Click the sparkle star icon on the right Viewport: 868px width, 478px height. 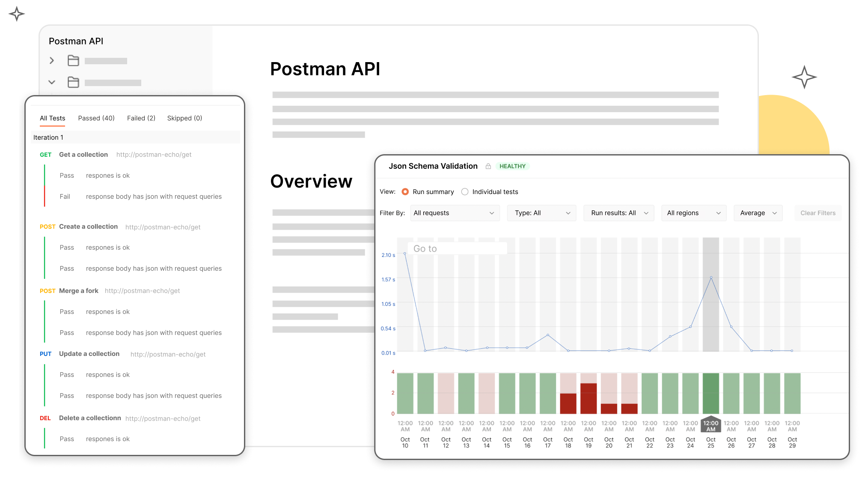tap(804, 77)
